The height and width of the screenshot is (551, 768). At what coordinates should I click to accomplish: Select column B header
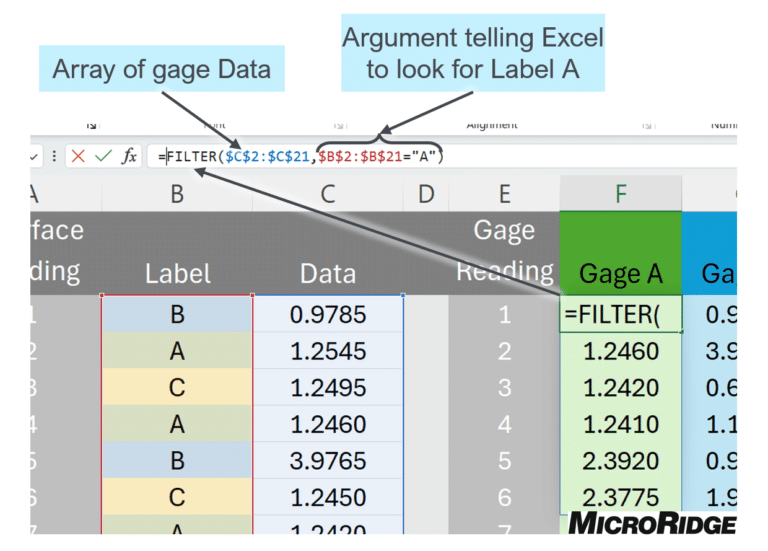[176, 194]
